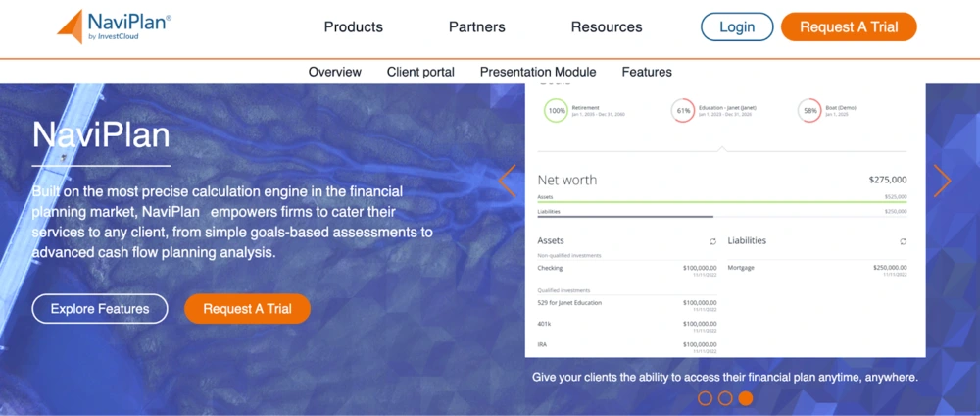The width and height of the screenshot is (980, 416).
Task: Go to the Client portal section
Action: click(x=420, y=72)
